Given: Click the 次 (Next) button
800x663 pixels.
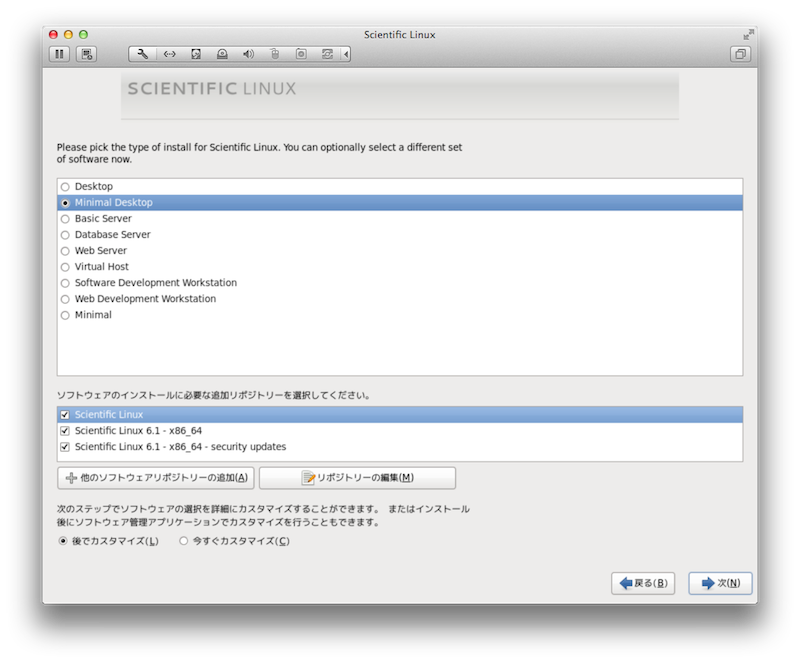Looking at the screenshot, I should click(x=720, y=583).
